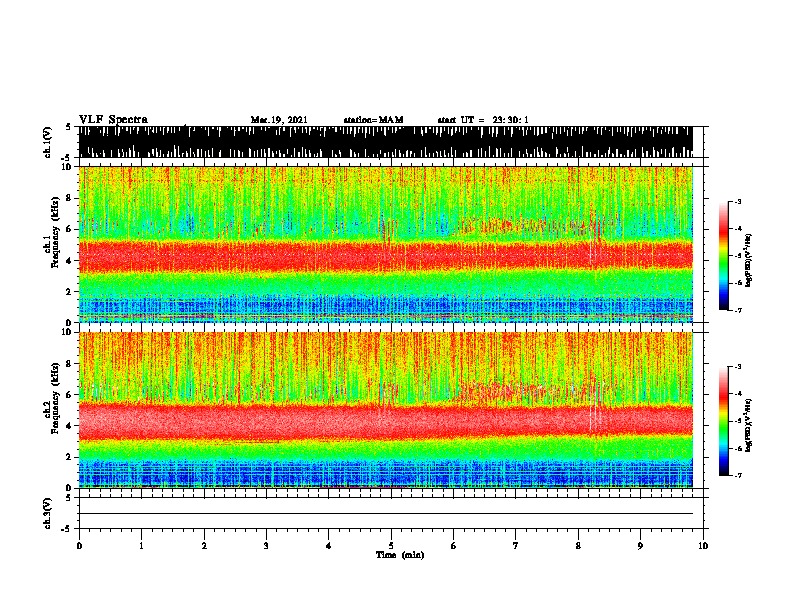
Task: Click time axis tick label "9"
Action: [640, 546]
